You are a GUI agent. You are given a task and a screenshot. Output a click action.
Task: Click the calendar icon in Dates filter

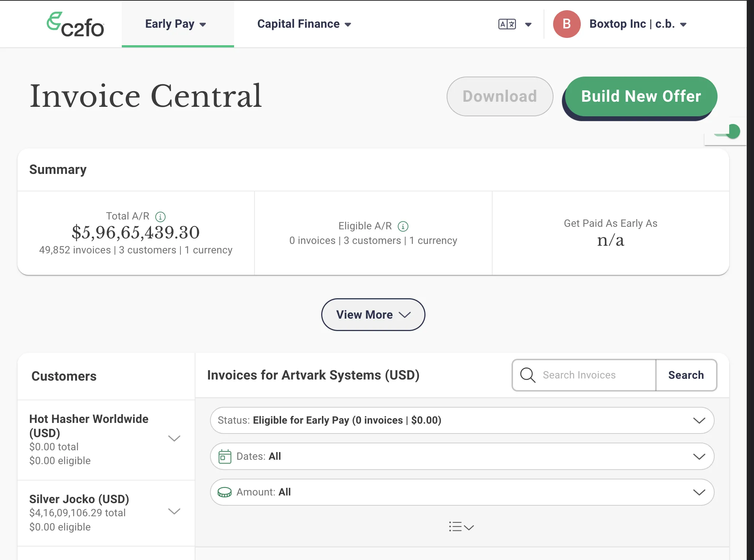tap(225, 456)
